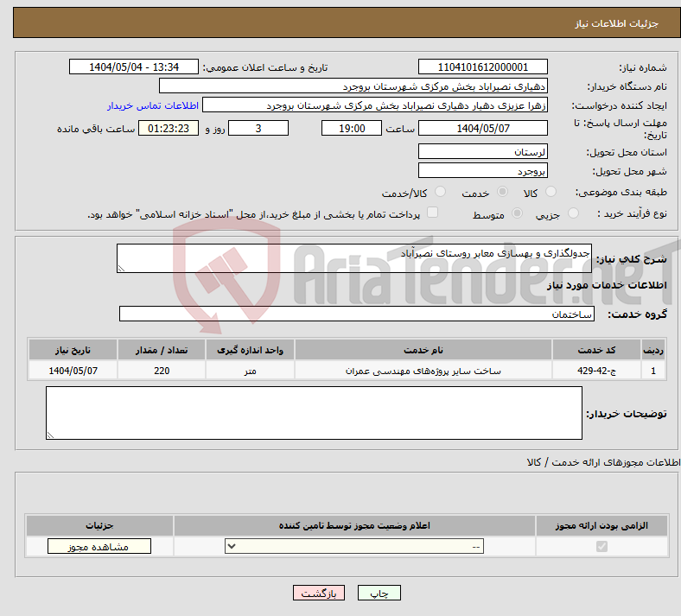Click the تعداد / مقدار column header
The width and height of the screenshot is (681, 616).
[161, 350]
